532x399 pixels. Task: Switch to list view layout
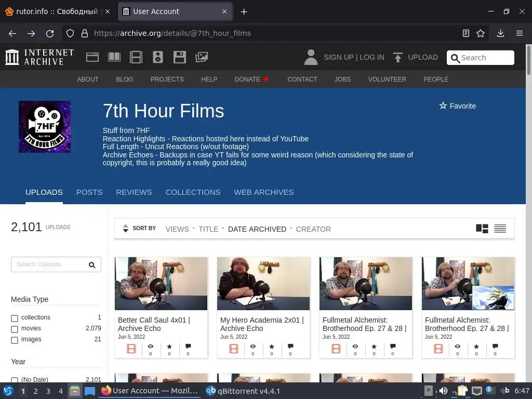(500, 229)
